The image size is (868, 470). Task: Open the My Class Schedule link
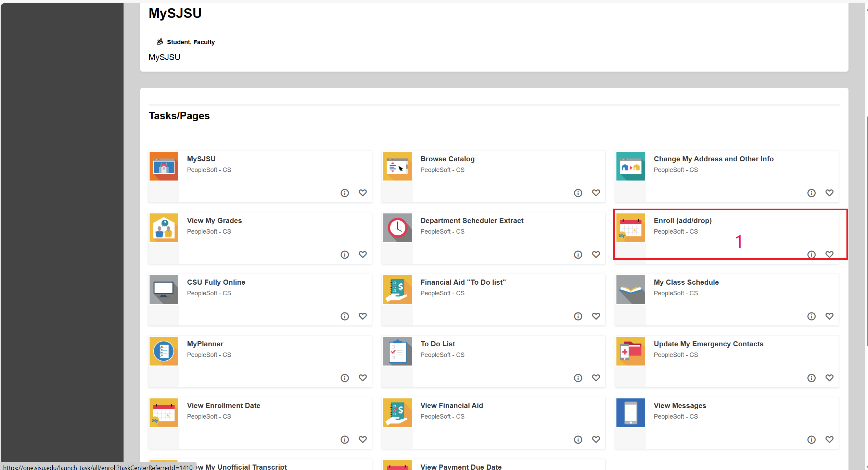pyautogui.click(x=686, y=282)
